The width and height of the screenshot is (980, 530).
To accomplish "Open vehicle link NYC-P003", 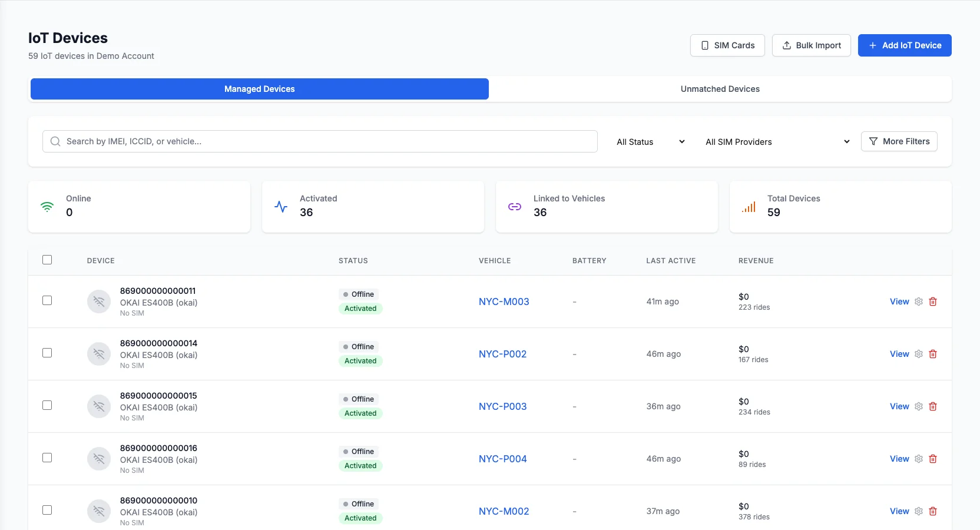I will pyautogui.click(x=503, y=406).
